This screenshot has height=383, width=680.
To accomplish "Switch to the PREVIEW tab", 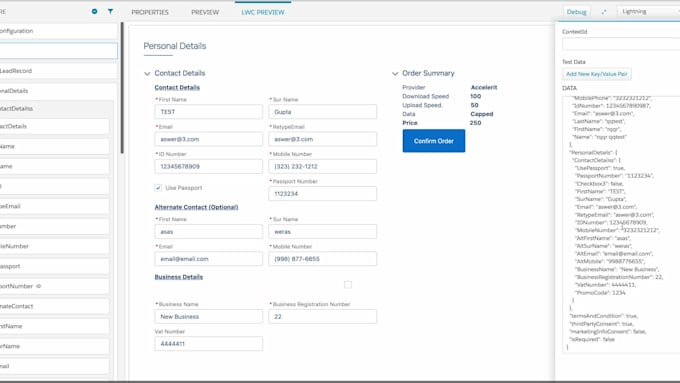I will pos(205,12).
